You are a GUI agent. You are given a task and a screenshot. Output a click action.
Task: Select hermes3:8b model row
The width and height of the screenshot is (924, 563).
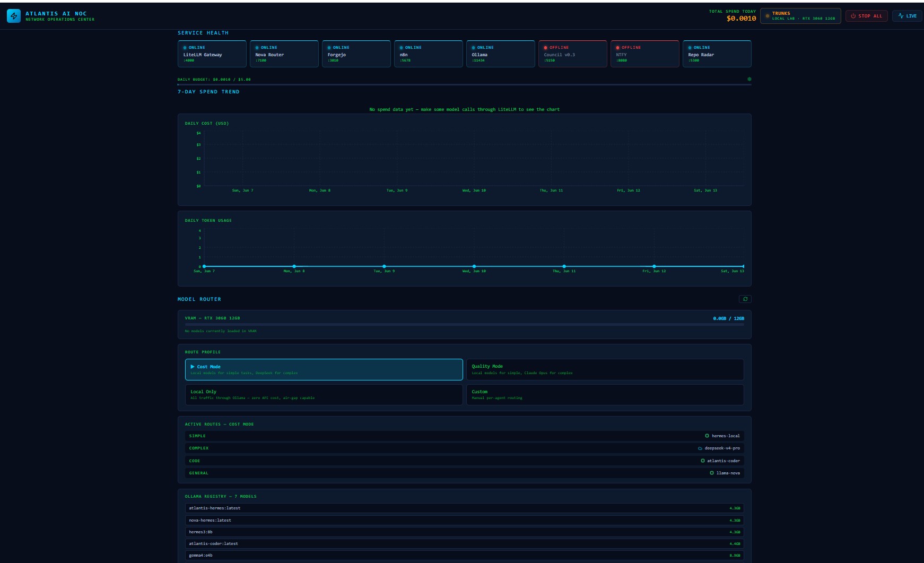pos(465,532)
